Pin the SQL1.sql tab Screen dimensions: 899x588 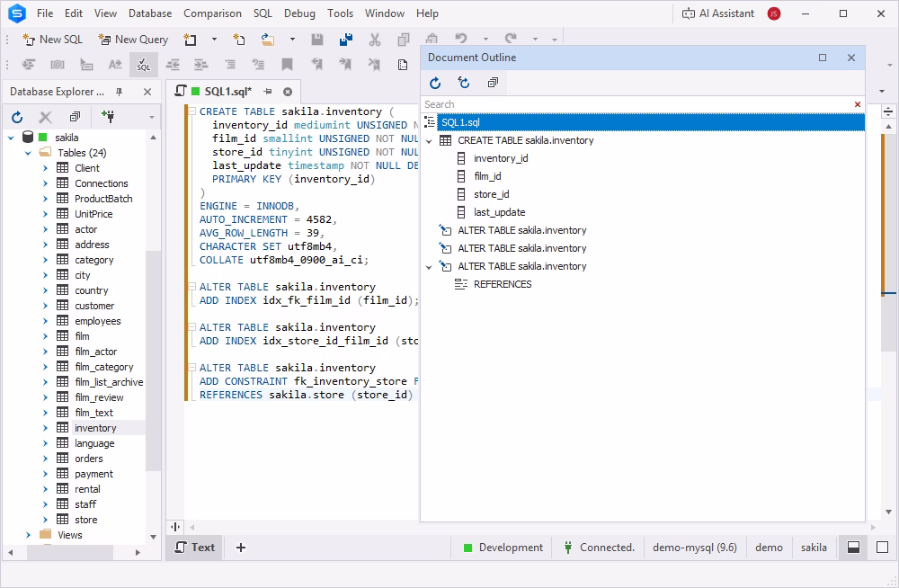click(268, 92)
